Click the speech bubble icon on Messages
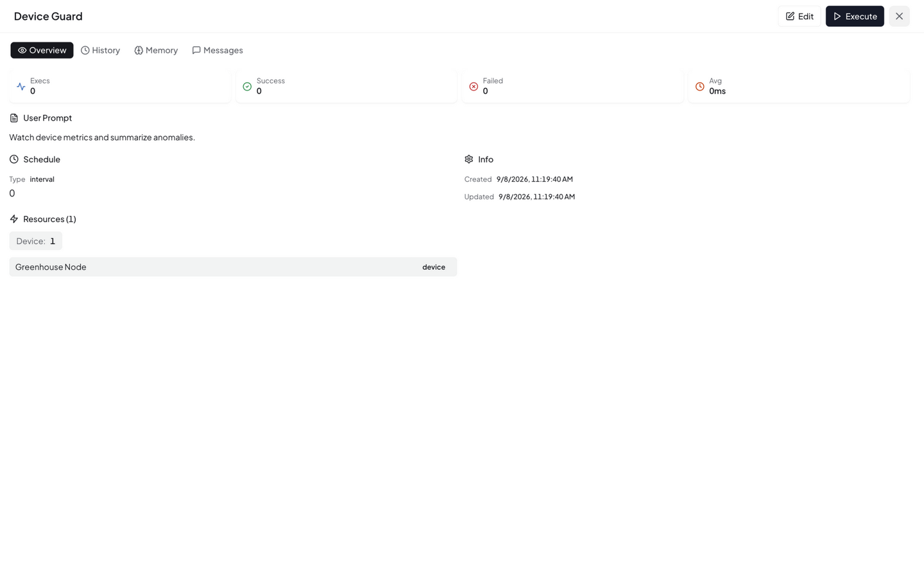This screenshot has width=924, height=578. click(196, 50)
